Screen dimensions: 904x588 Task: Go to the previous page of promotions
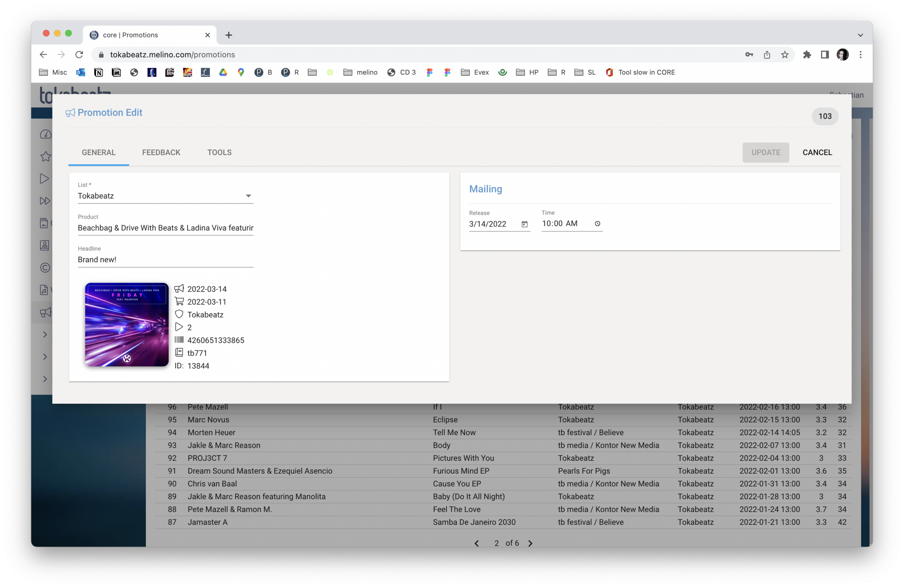(477, 543)
